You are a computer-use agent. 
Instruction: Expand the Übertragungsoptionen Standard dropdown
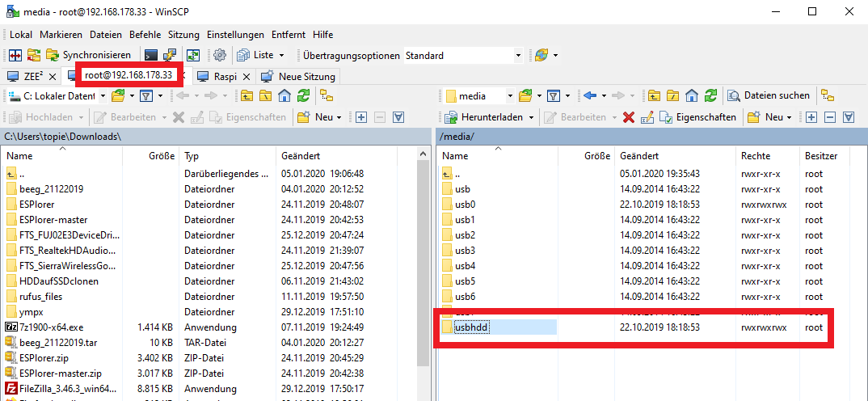[x=518, y=56]
